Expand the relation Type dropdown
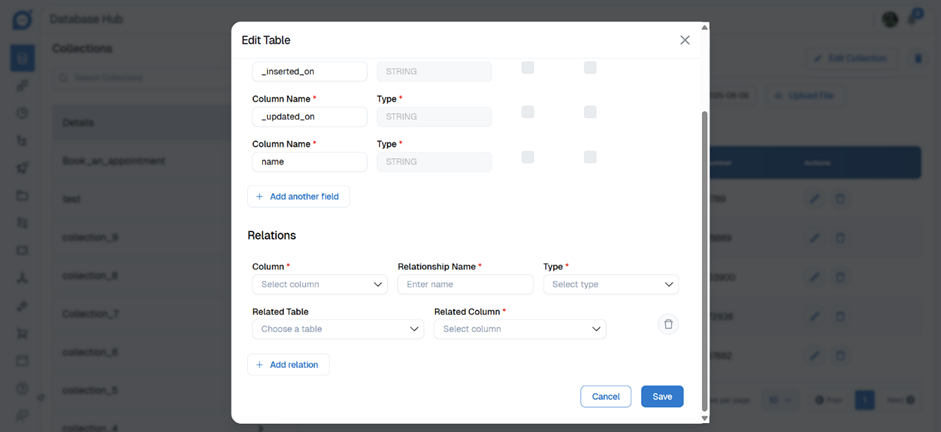Screen dimensions: 941x432 click(610, 285)
